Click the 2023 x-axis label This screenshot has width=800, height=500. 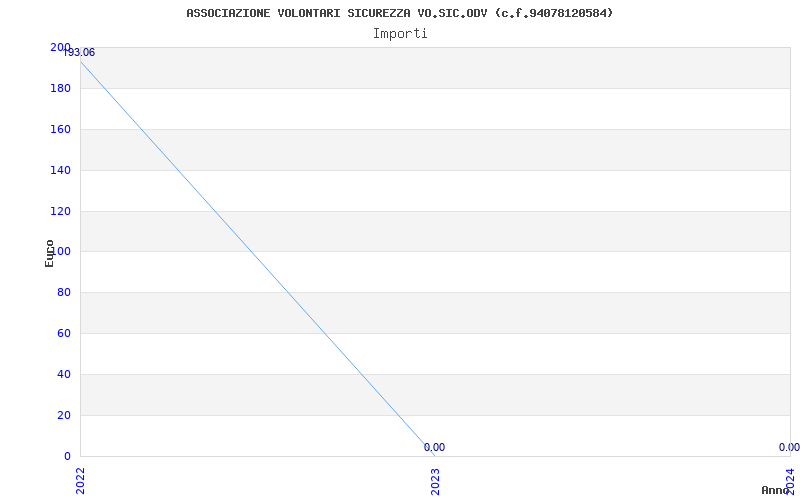435,482
